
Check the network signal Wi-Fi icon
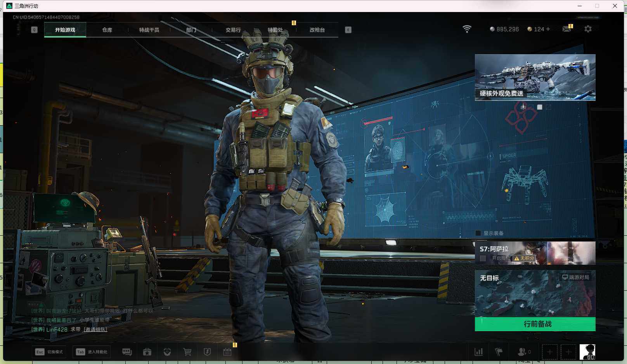coord(467,29)
